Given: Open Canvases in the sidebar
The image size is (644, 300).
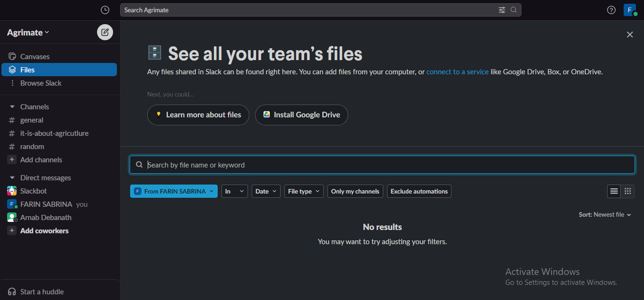Looking at the screenshot, I should tap(35, 57).
